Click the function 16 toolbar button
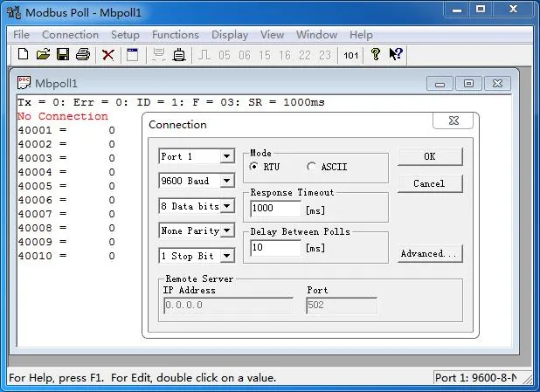This screenshot has height=392, width=540. click(285, 55)
